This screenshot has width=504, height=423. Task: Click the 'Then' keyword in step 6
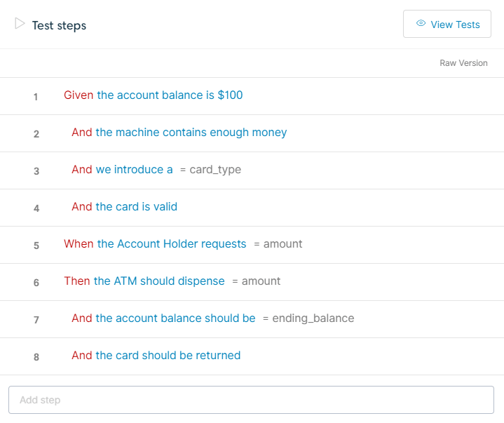(77, 281)
